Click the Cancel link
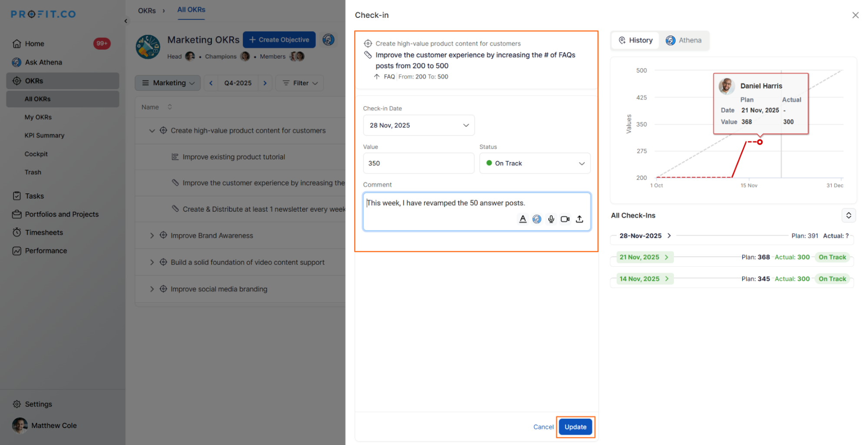This screenshot has height=445, width=868. (543, 427)
